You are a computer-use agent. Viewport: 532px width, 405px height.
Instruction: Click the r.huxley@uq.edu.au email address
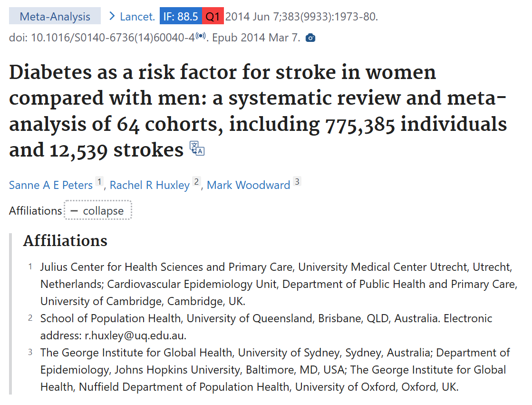pos(135,335)
